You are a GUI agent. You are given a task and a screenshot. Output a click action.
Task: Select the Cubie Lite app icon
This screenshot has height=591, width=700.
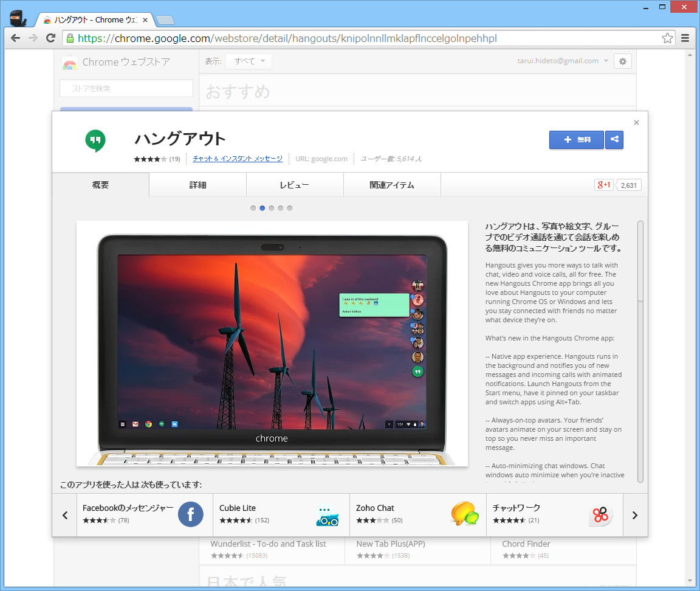328,514
